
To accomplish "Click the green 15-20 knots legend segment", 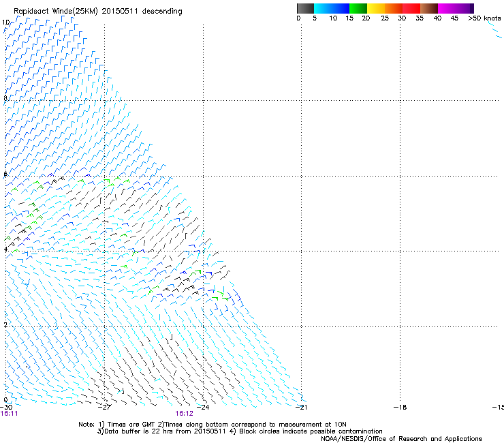I will (358, 8).
